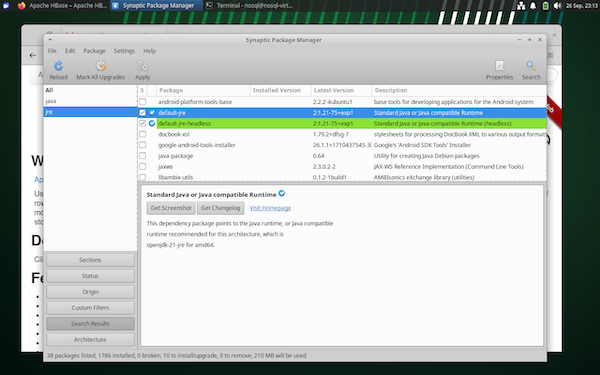Viewport: 600px width, 375px height.
Task: Click back arrow in Firefox window
Action: click(33, 55)
